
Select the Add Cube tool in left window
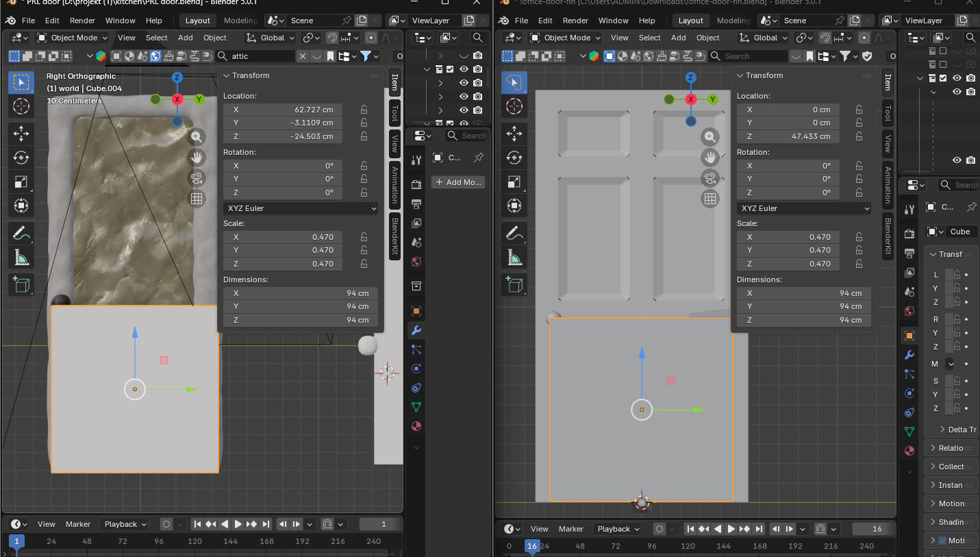tap(21, 284)
